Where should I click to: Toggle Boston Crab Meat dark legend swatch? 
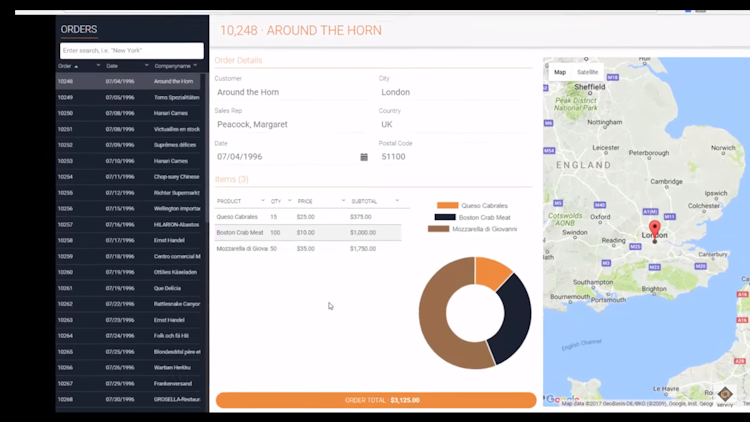click(x=444, y=217)
